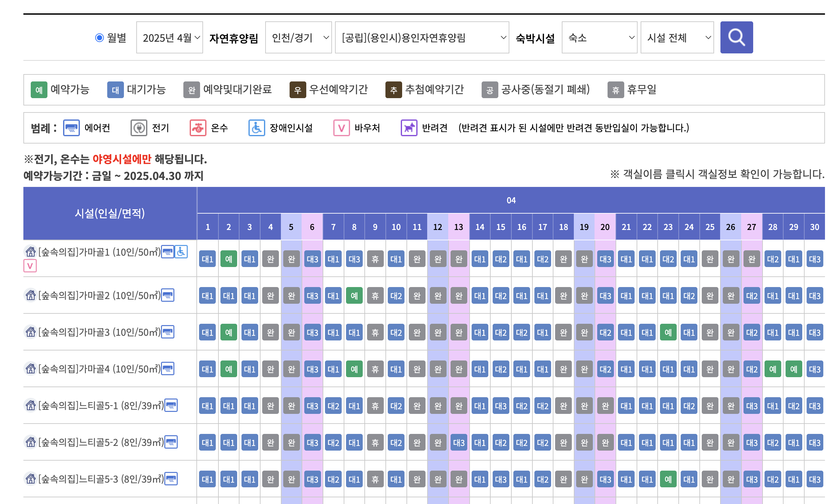Click the pet-allowed legend icon

pyautogui.click(x=409, y=128)
